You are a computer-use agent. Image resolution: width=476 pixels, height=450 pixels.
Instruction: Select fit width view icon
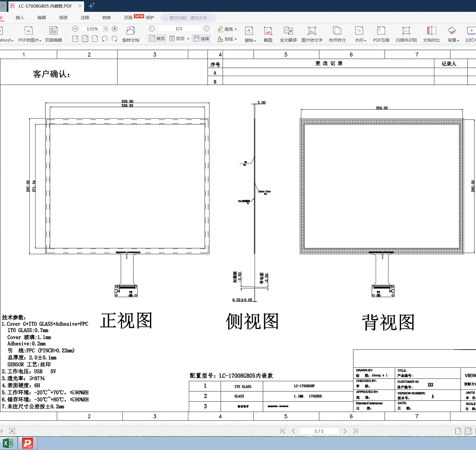click(x=95, y=38)
